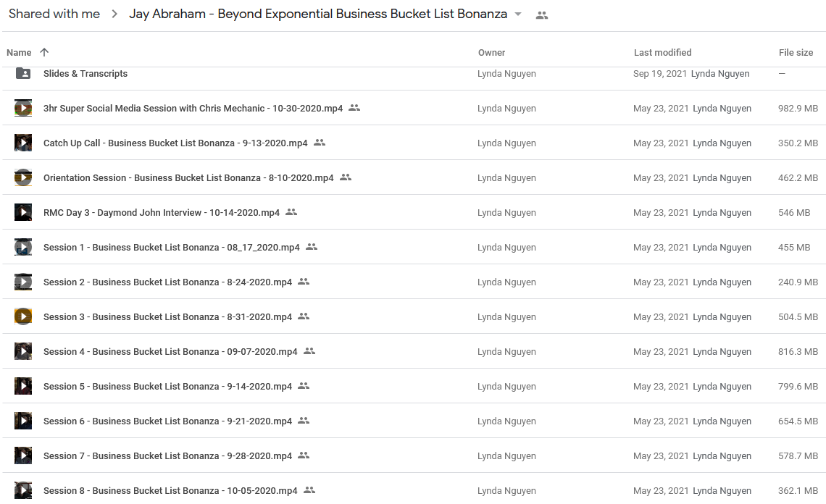The height and width of the screenshot is (504, 826).
Task: Click video icon for Session 3 file
Action: 23,316
